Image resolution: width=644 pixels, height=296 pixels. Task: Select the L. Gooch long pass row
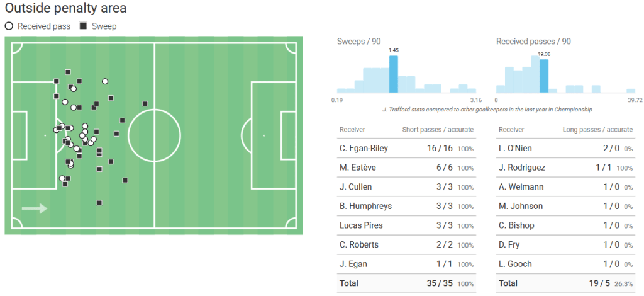[565, 264]
